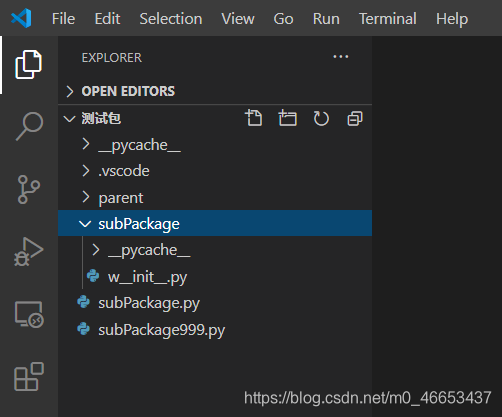Collapse the 测试包 workspace folder
The height and width of the screenshot is (417, 502).
(x=69, y=119)
